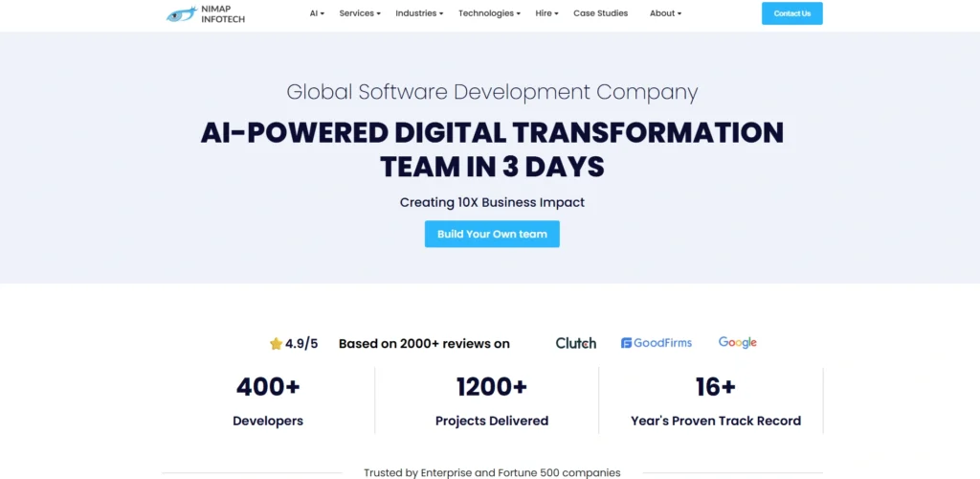
Task: Click the Contact Us button
Action: point(791,13)
